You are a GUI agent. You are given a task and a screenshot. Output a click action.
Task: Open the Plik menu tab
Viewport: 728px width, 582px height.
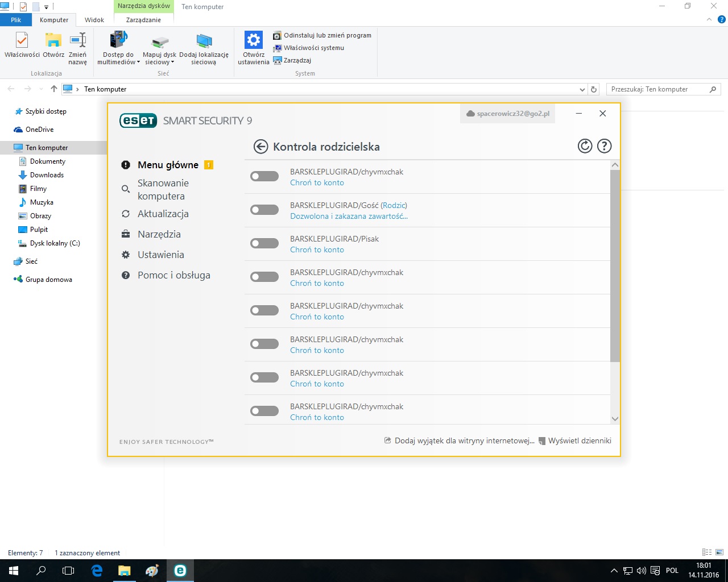pos(16,20)
